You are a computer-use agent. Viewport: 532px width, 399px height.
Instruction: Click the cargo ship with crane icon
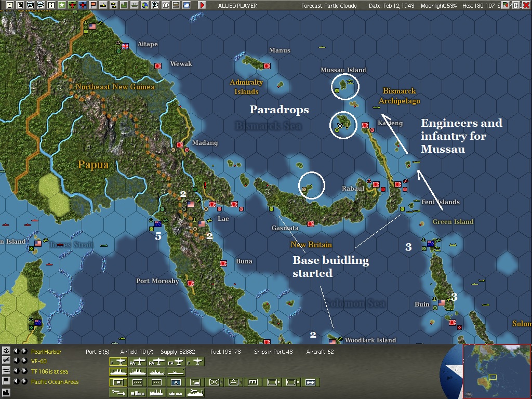coord(195,393)
